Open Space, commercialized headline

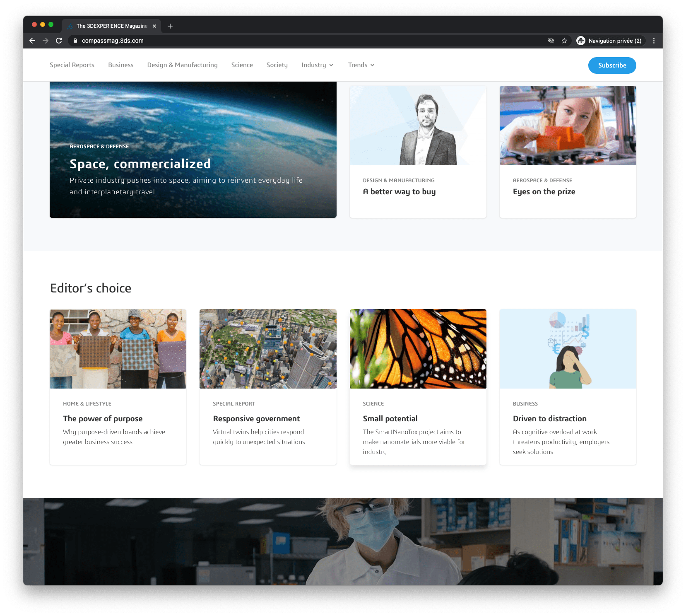click(x=140, y=164)
